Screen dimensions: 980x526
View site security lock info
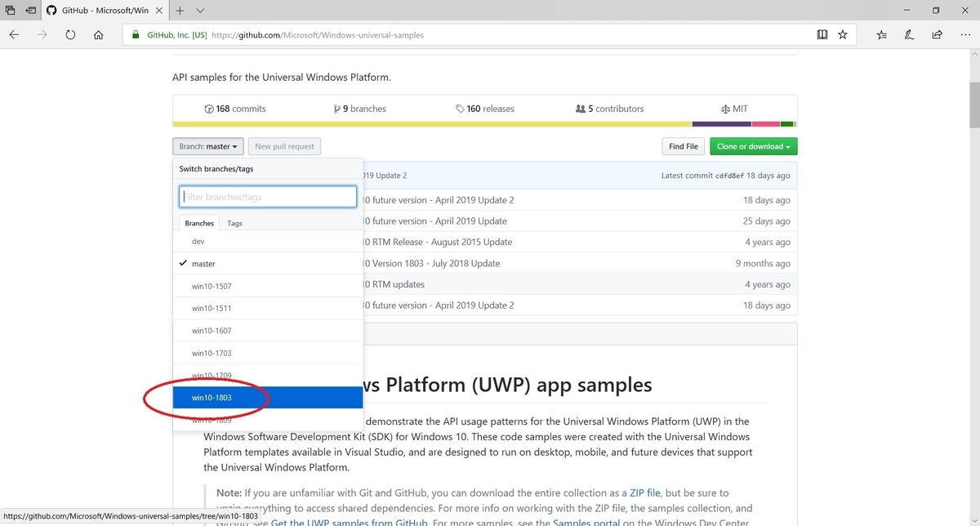136,35
